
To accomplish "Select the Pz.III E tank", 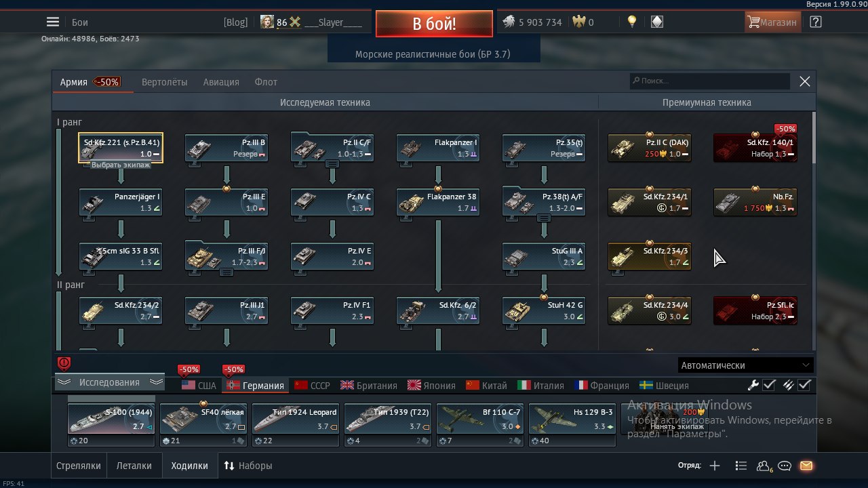I will click(226, 202).
